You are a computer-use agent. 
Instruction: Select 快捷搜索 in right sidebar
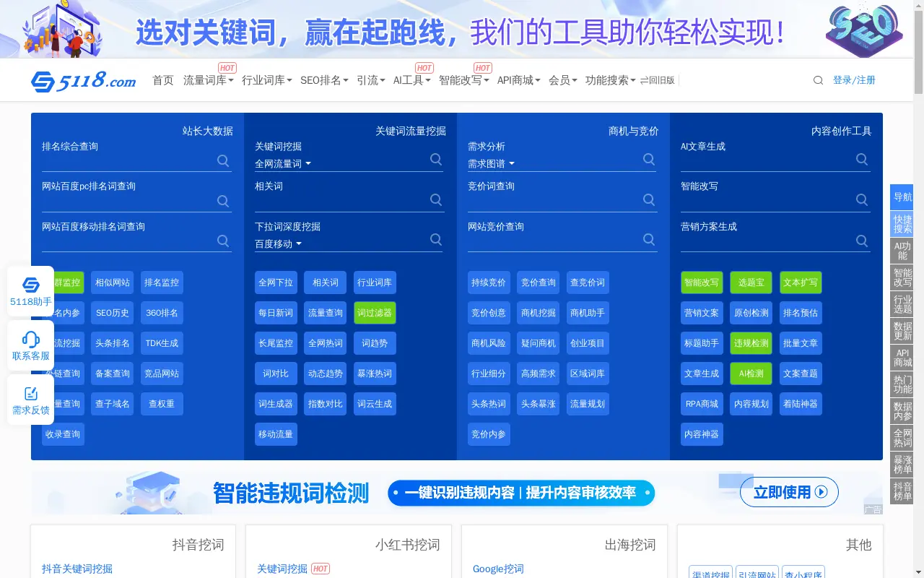[902, 224]
